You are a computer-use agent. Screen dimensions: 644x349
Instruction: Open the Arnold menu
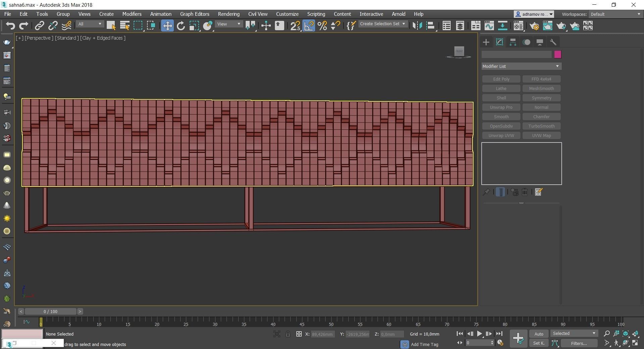point(398,14)
